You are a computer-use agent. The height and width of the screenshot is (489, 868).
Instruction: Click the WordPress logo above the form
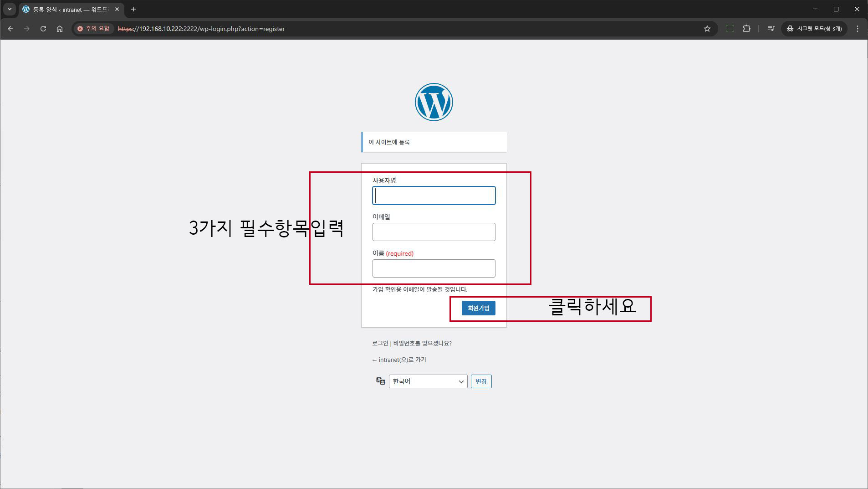pyautogui.click(x=434, y=102)
